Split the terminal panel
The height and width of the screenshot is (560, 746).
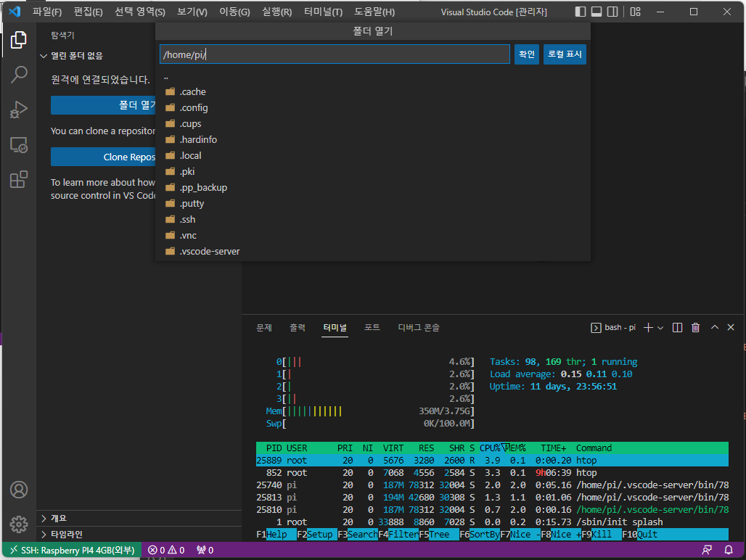[678, 328]
